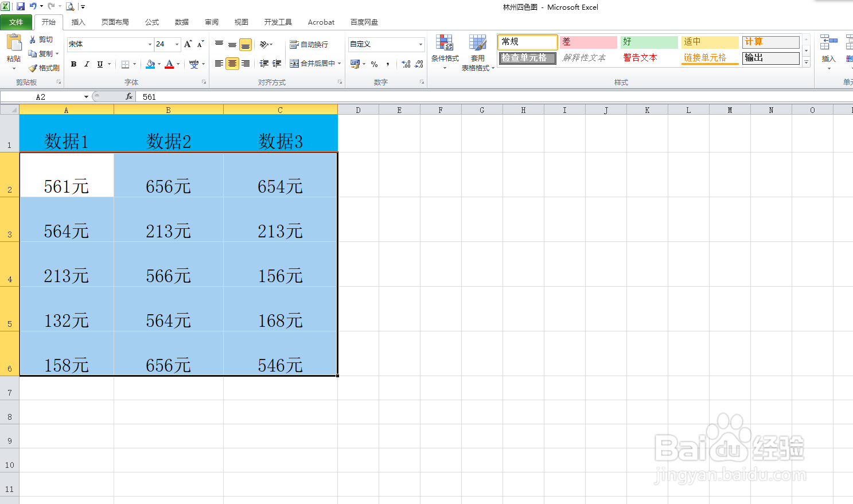Click the Cut (剪切) scissors icon

33,40
